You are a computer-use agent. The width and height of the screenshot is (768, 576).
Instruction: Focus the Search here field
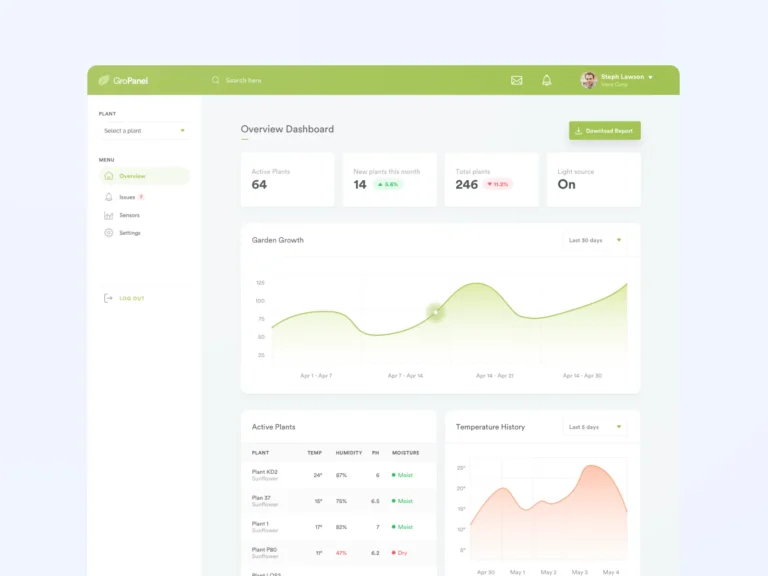click(x=243, y=80)
